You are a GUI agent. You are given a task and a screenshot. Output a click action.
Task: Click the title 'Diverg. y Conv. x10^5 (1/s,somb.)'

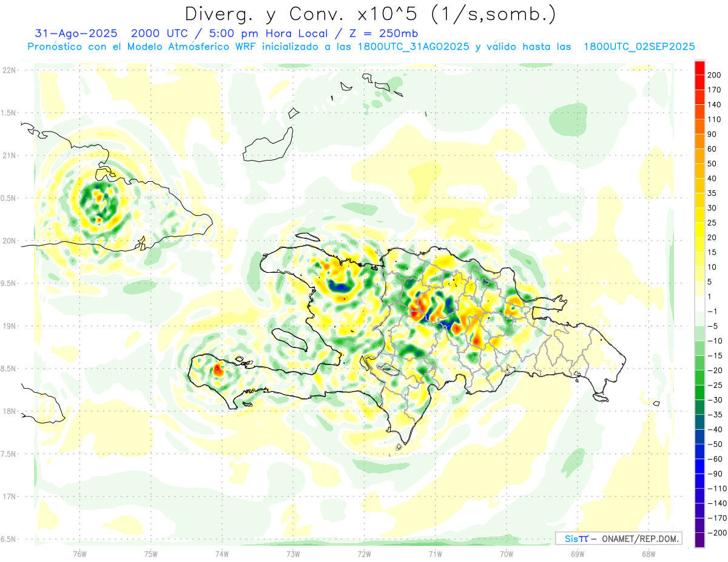(370, 14)
